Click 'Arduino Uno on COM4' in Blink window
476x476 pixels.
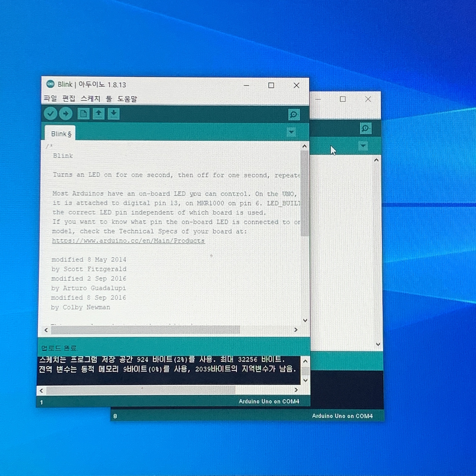pos(269,401)
